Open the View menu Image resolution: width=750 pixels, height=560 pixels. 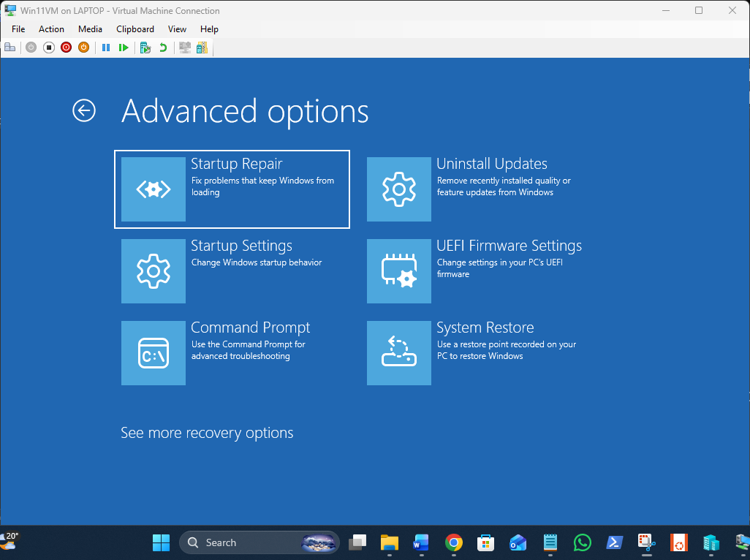177,29
